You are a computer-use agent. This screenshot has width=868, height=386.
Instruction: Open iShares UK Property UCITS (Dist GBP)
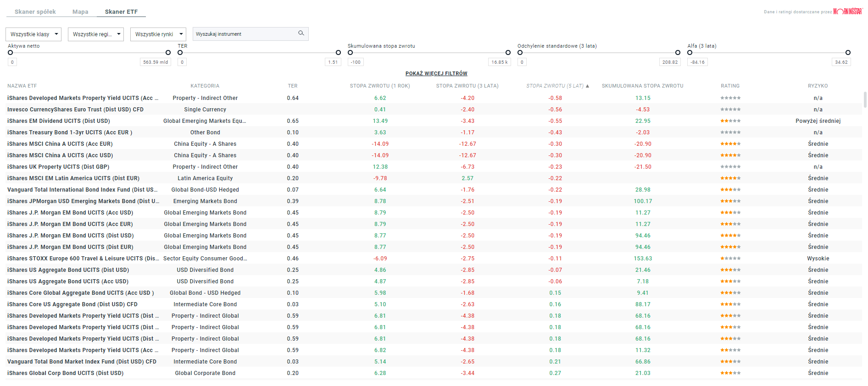click(58, 167)
